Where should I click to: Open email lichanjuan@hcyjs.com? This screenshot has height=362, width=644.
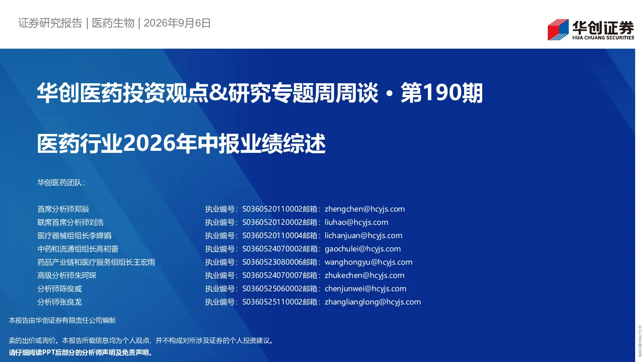(363, 236)
